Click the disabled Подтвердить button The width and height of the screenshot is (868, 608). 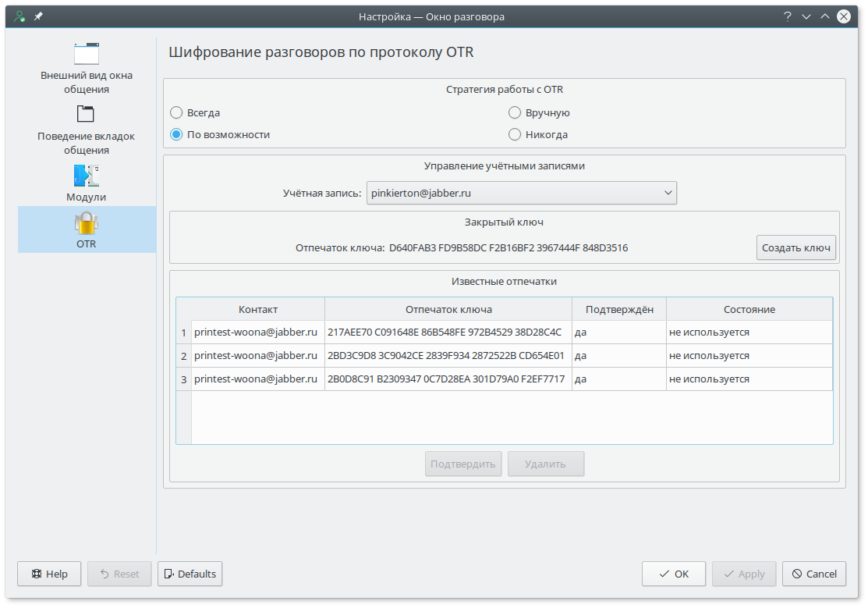[463, 464]
